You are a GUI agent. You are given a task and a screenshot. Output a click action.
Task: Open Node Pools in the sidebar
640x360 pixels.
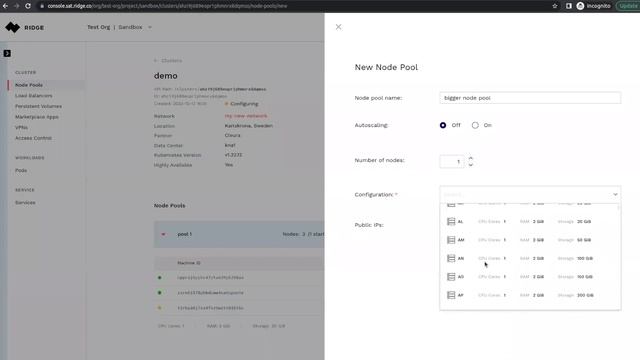pyautogui.click(x=29, y=85)
